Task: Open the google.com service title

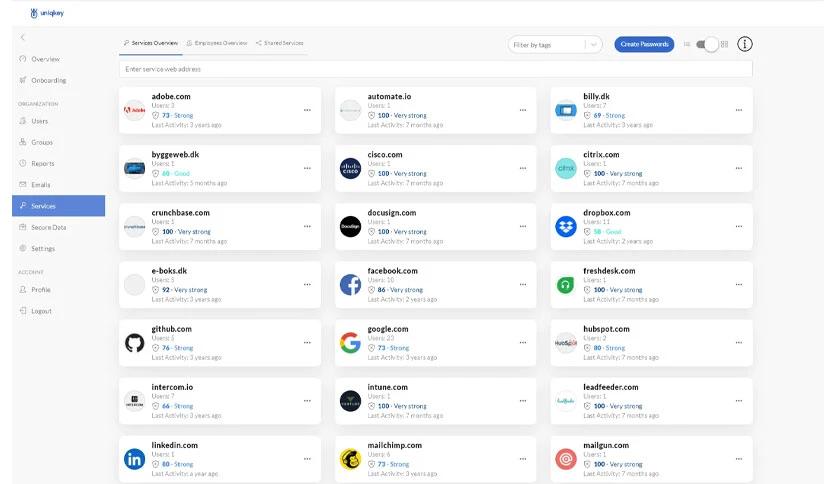Action: pos(388,329)
